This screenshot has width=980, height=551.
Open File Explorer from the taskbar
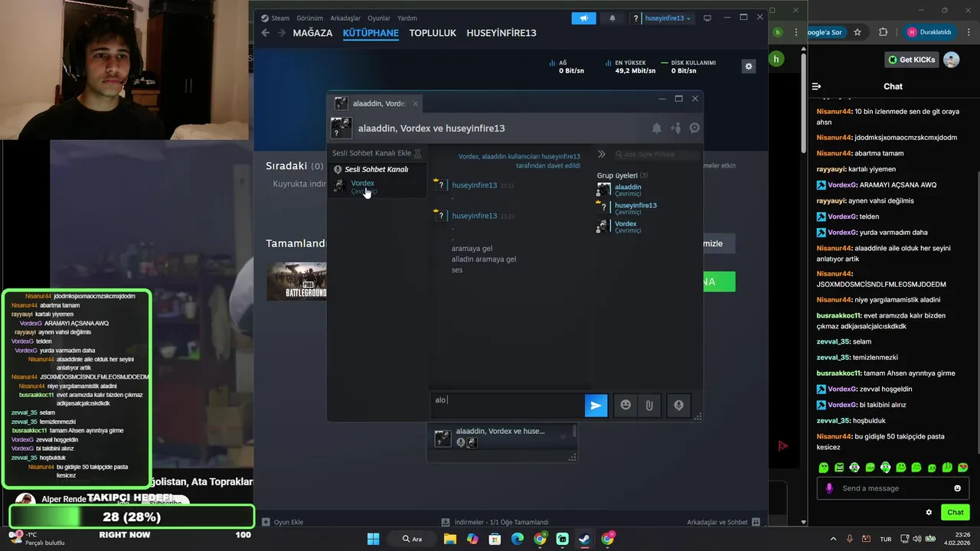pyautogui.click(x=449, y=539)
